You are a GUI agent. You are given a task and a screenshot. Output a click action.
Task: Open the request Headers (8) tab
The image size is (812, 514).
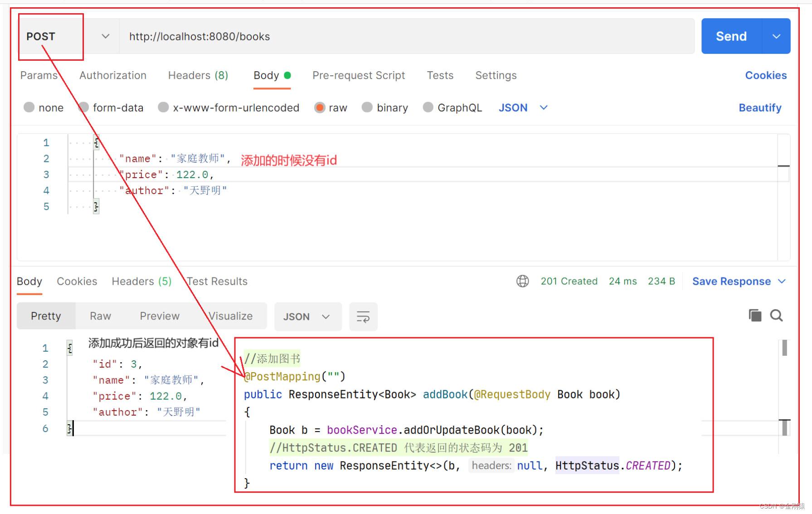(198, 75)
